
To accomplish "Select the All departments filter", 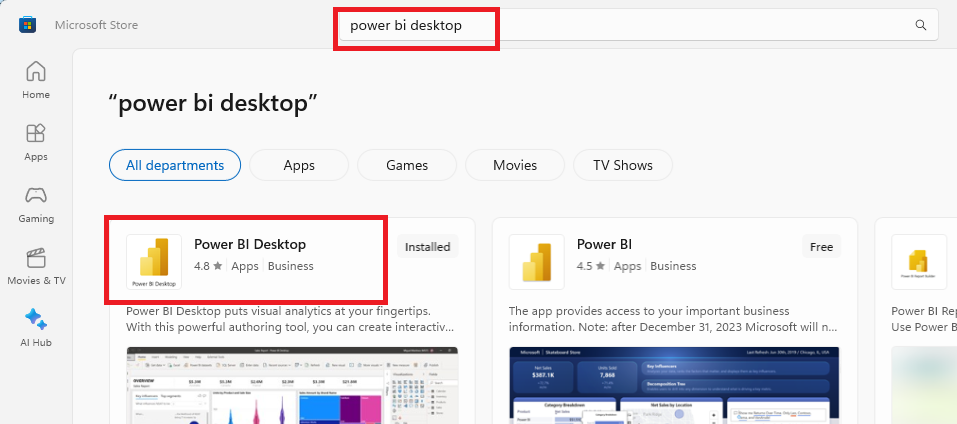I will [175, 165].
